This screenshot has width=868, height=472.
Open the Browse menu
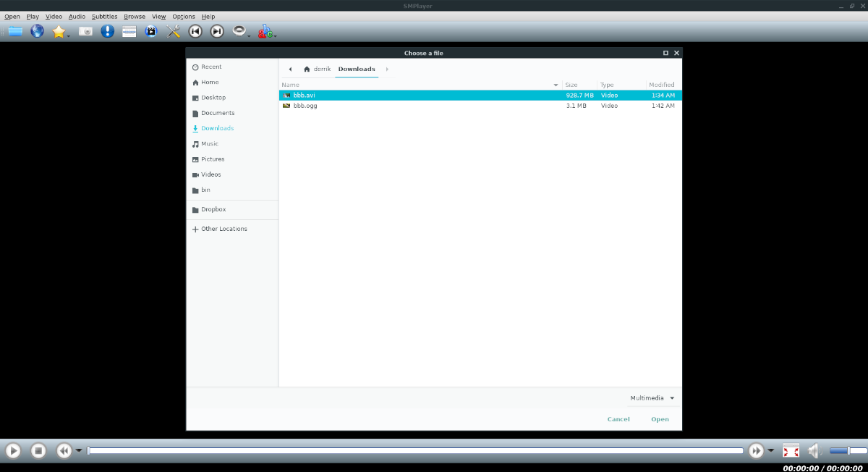coord(135,16)
